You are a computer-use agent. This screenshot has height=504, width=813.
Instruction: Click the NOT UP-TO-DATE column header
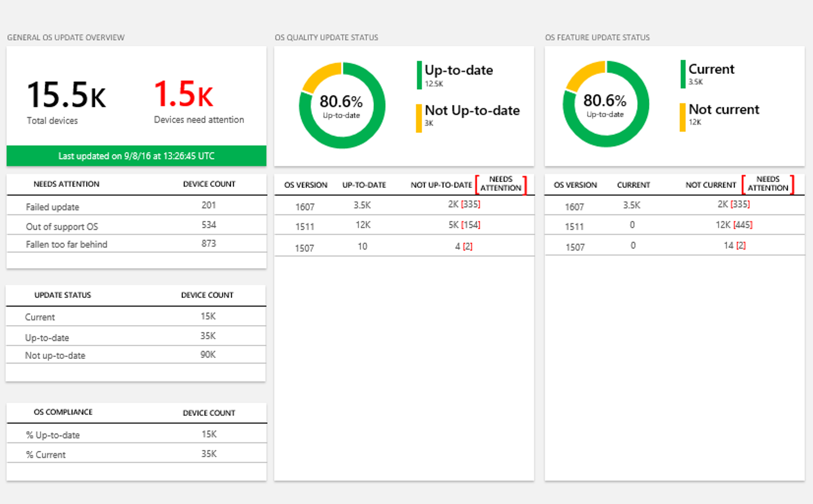coord(442,185)
